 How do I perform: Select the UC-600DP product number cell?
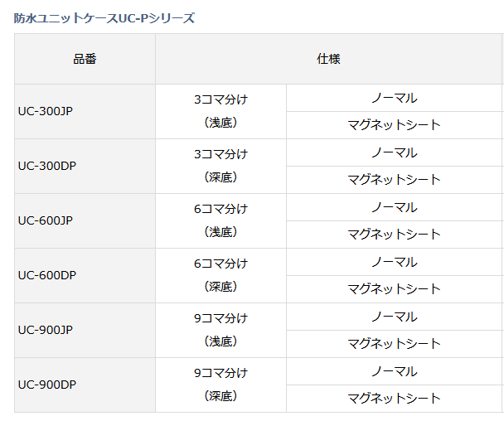[x=47, y=275]
